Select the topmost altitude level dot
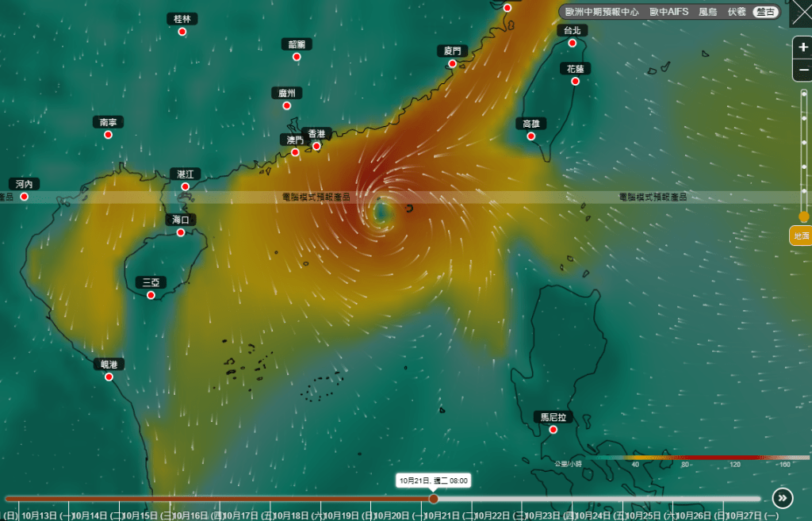Image resolution: width=812 pixels, height=521 pixels. pos(803,94)
